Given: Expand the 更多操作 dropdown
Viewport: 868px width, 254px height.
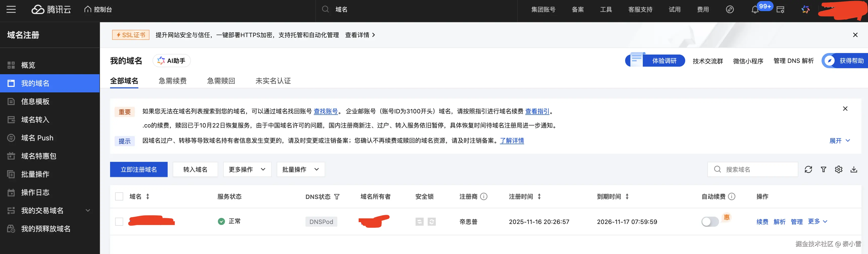Looking at the screenshot, I should [x=247, y=169].
